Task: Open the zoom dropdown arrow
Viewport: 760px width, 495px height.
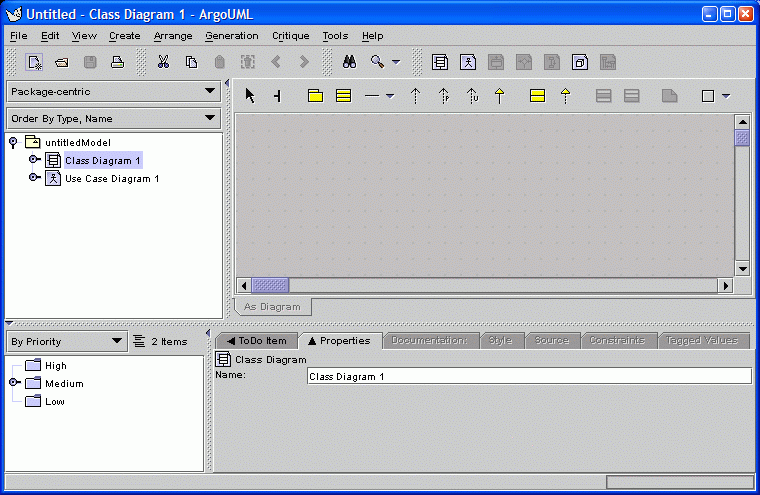Action: (396, 62)
